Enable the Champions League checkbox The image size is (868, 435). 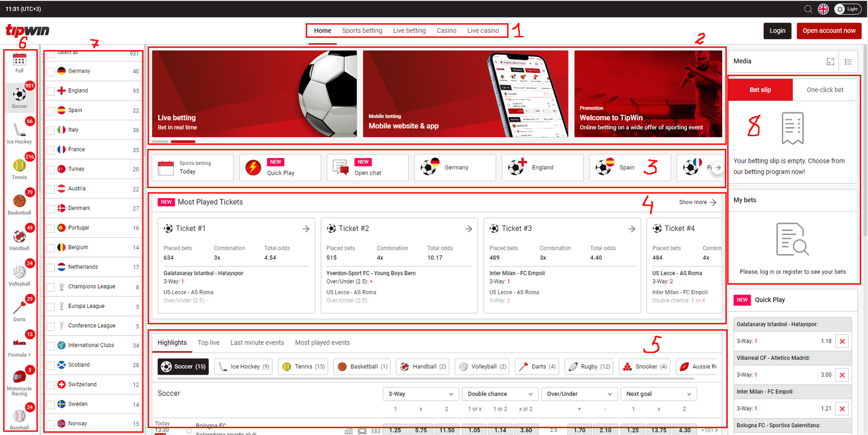pyautogui.click(x=51, y=286)
